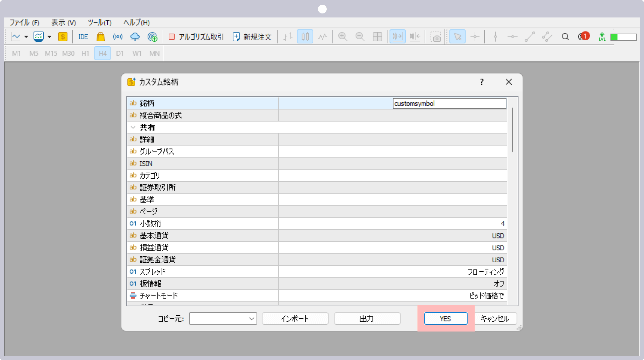Open the new chart dropdown arrow
The width and height of the screenshot is (644, 360).
[x=26, y=37]
